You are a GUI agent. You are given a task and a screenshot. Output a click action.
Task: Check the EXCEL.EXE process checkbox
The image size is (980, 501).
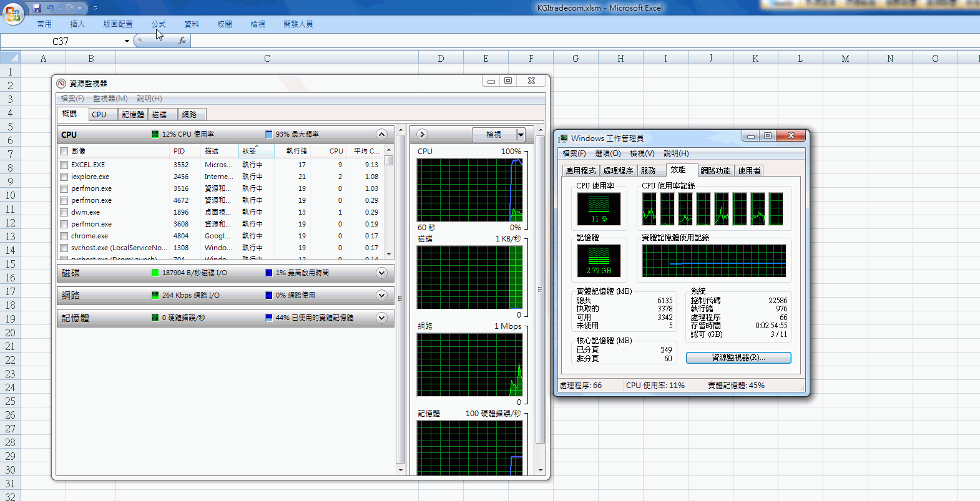click(x=64, y=165)
